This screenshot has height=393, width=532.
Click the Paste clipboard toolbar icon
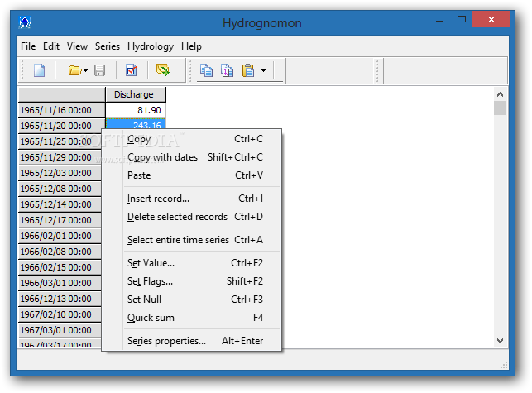[248, 70]
